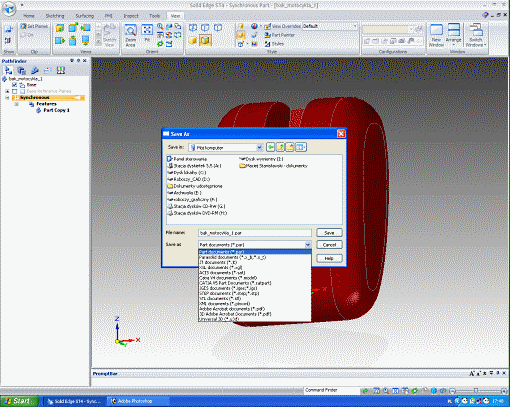Select CATIA V5 Part Documents file type
The width and height of the screenshot is (510, 407).
255,283
